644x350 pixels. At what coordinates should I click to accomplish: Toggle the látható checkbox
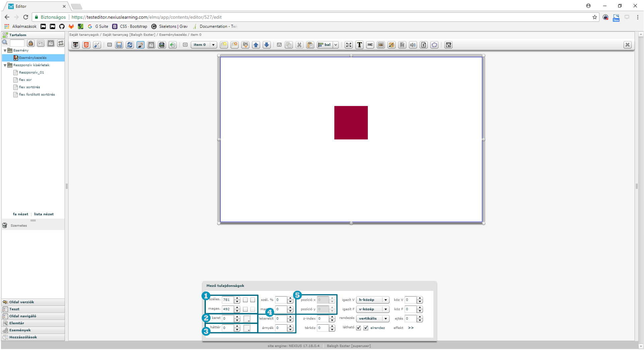point(358,328)
